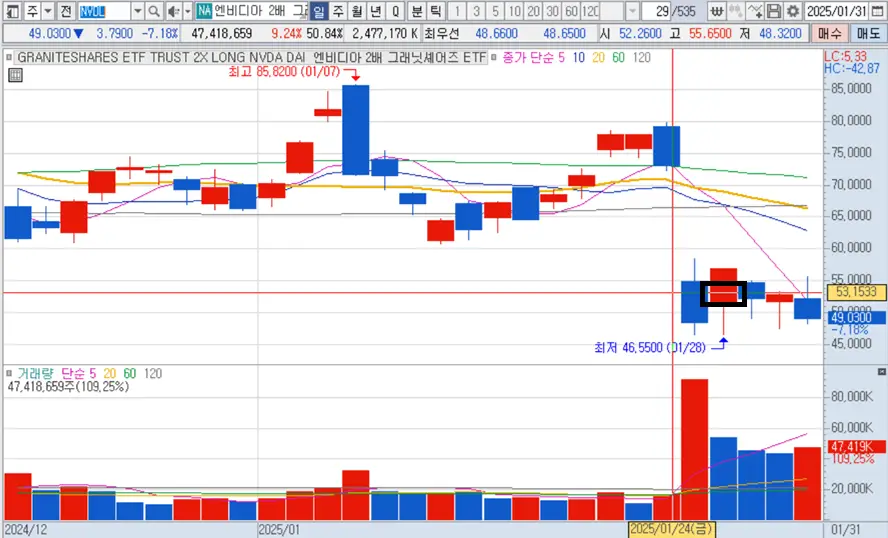
Task: Click the volume panel square legend marker
Action: point(9,373)
